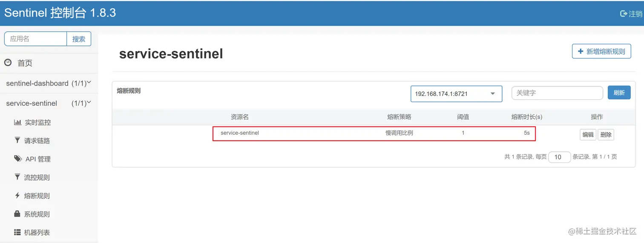Click the plus icon in 新增熔断规则

click(580, 51)
